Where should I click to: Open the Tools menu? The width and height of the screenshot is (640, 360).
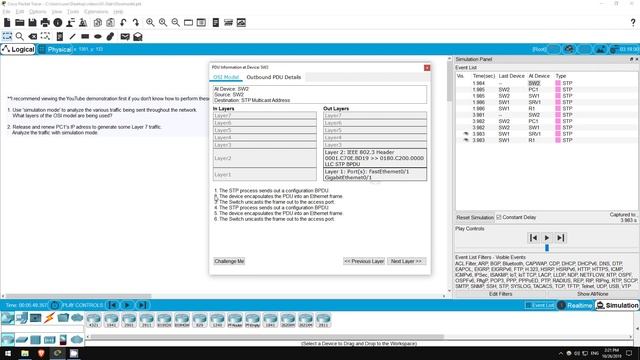73,11
